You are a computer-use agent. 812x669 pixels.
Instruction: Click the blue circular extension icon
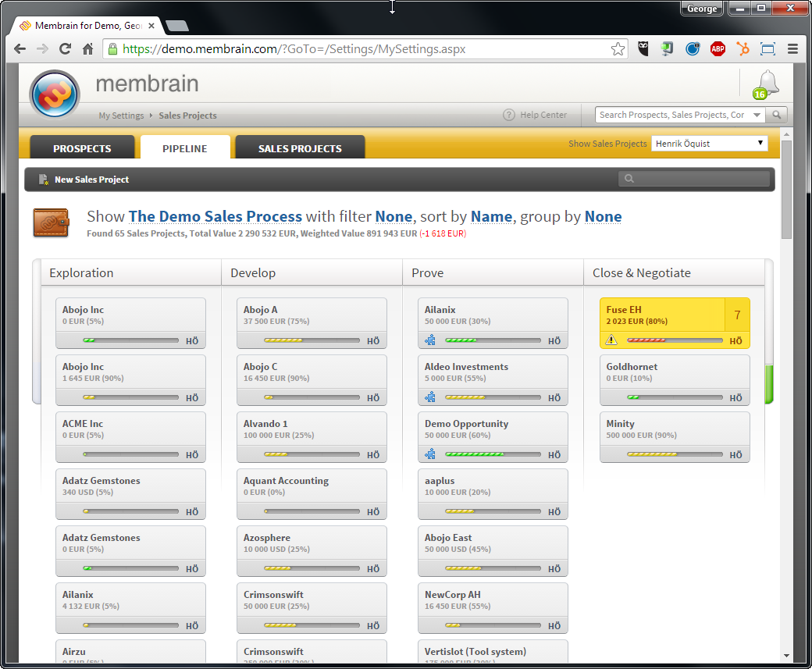coord(693,49)
